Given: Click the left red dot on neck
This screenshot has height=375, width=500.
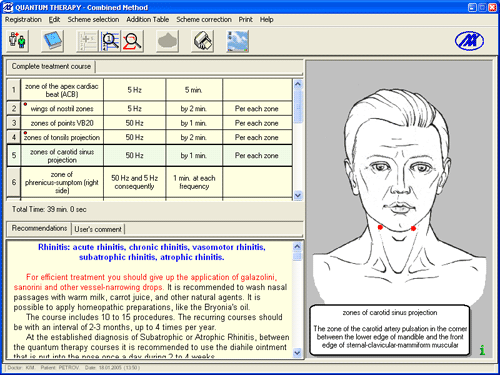Looking at the screenshot, I should click(380, 227).
